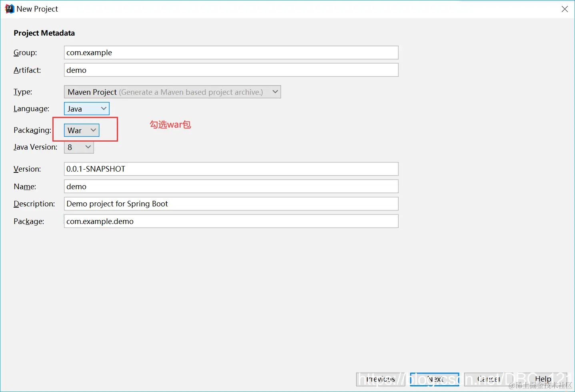
Task: Click the Description input field
Action: pos(231,204)
